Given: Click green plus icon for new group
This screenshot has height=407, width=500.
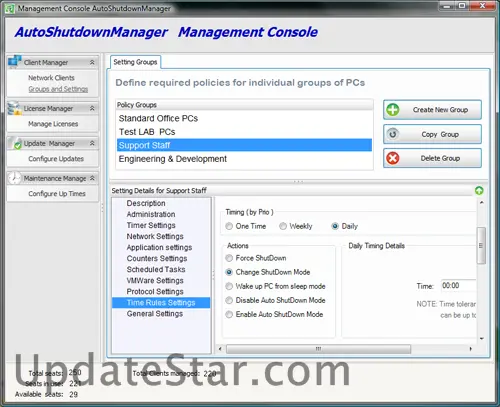Looking at the screenshot, I should point(393,110).
